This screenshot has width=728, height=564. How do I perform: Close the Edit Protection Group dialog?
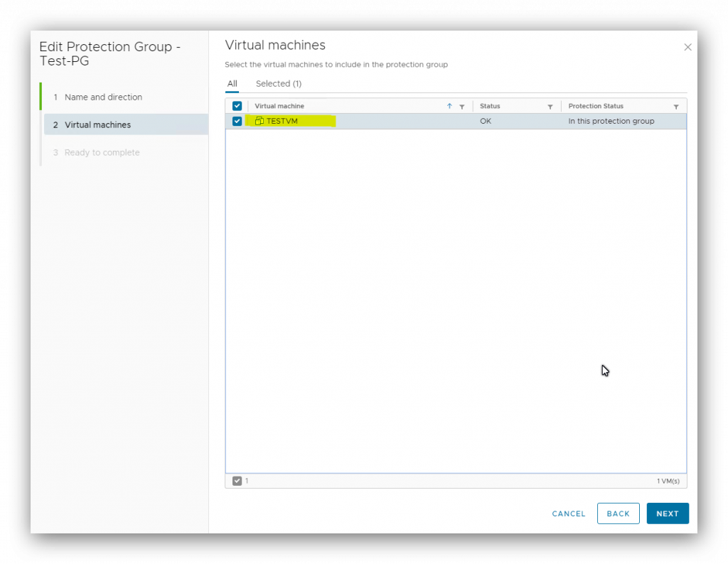tap(687, 47)
